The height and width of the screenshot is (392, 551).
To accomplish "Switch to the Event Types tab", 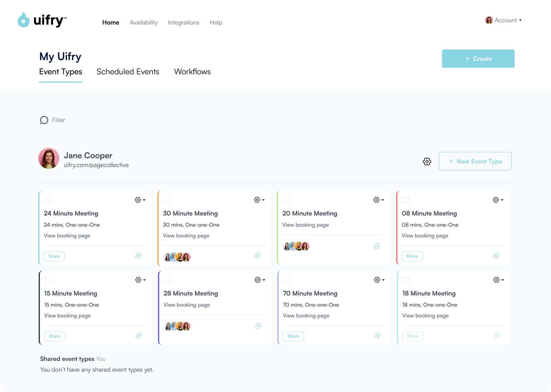I will [61, 72].
